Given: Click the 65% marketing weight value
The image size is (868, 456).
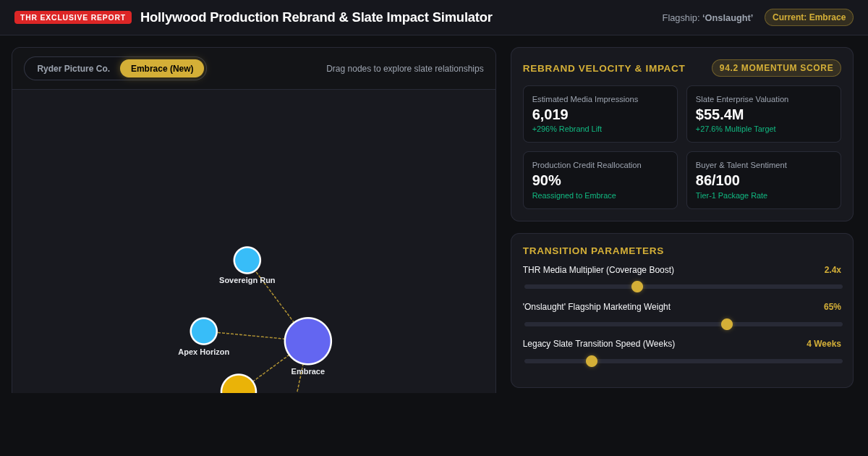Looking at the screenshot, I should point(833,307).
